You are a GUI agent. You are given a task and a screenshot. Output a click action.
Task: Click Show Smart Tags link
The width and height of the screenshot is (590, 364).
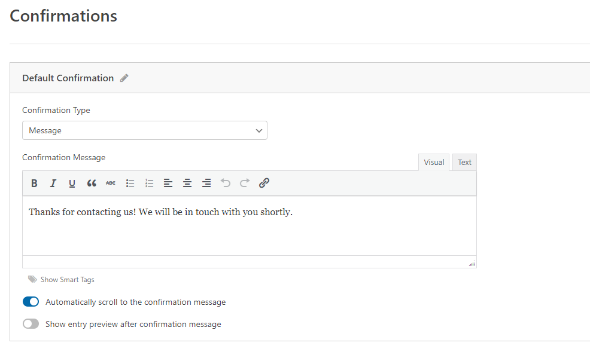67,280
